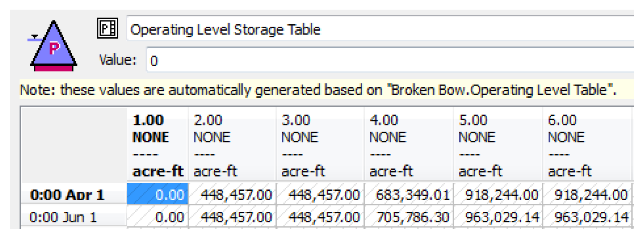Image resolution: width=644 pixels, height=239 pixels.
Task: Click the slot name field
Action: (378, 29)
